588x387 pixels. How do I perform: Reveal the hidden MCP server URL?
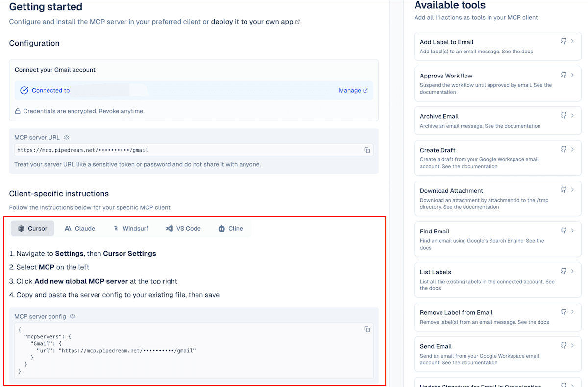tap(67, 138)
